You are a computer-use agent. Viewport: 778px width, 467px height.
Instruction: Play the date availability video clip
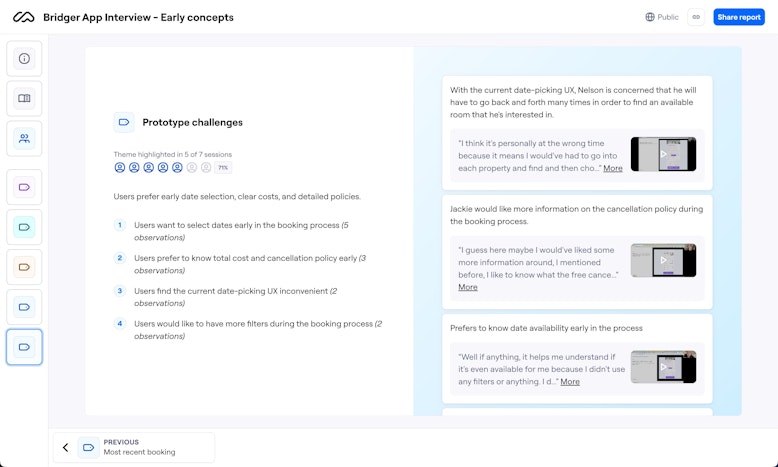[663, 366]
